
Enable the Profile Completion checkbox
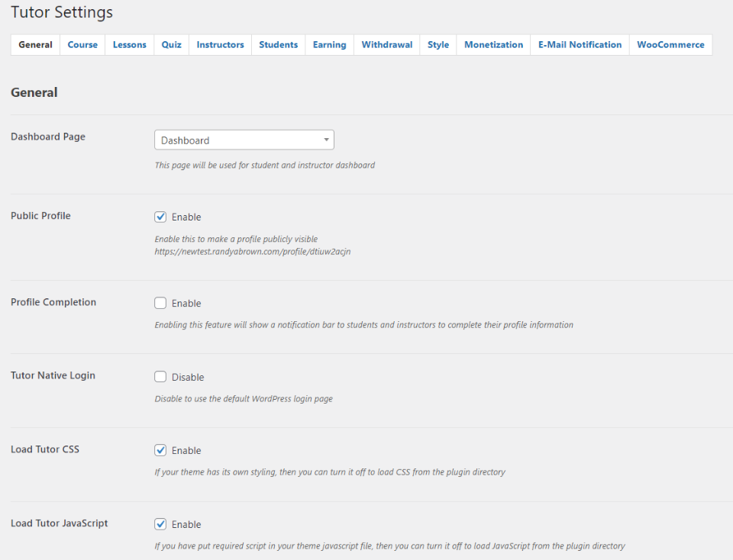(160, 303)
